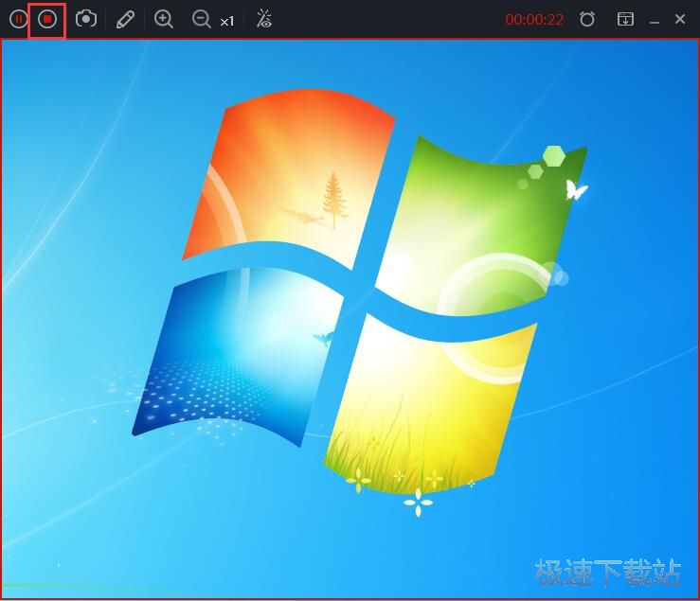700x601 pixels.
Task: Open the timer alarm clock settings
Action: pos(587,19)
